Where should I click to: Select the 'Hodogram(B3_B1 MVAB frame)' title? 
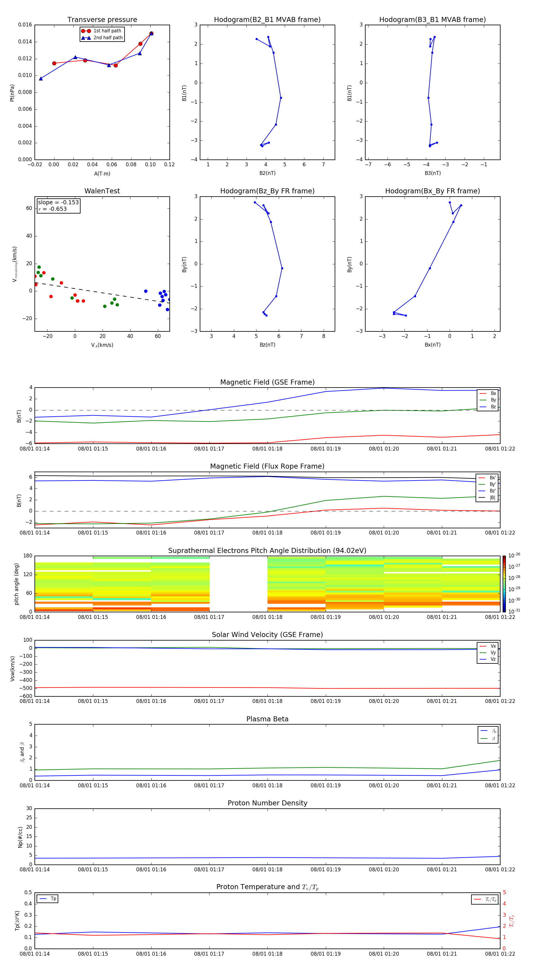point(432,20)
